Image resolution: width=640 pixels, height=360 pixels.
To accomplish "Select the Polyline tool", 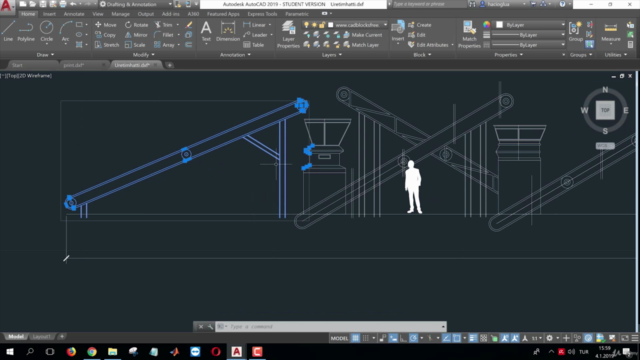I will click(26, 31).
